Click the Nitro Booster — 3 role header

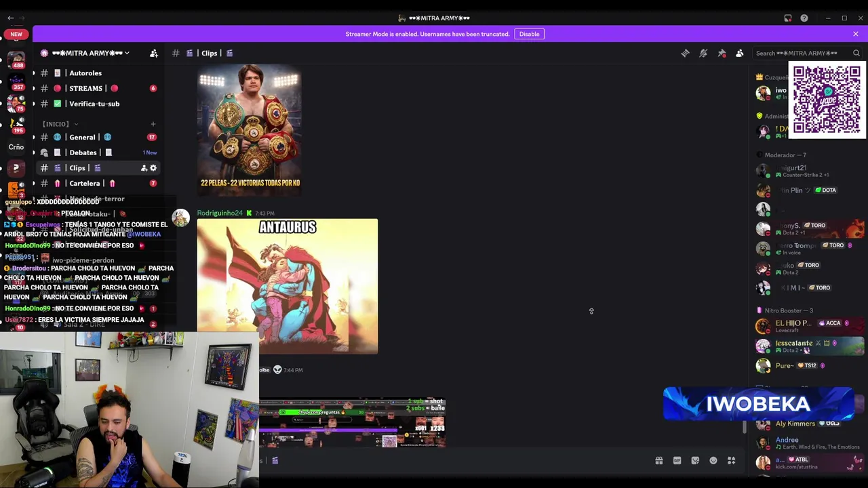785,310
